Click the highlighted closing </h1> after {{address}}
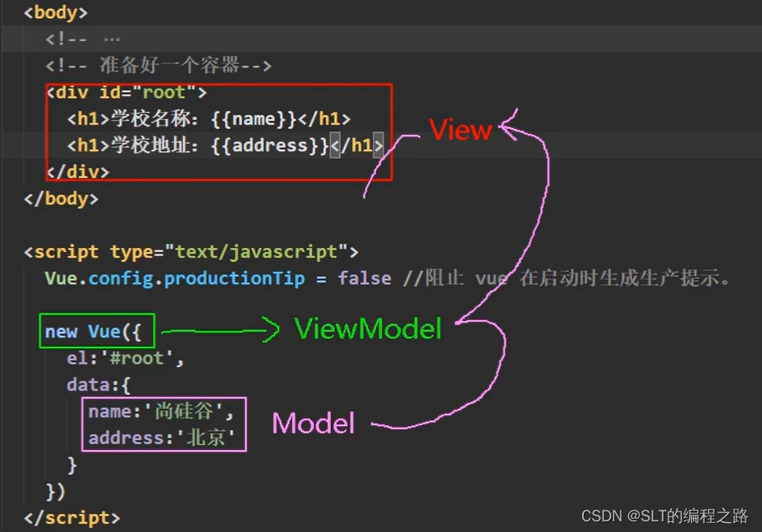The height and width of the screenshot is (532, 762). point(356,145)
